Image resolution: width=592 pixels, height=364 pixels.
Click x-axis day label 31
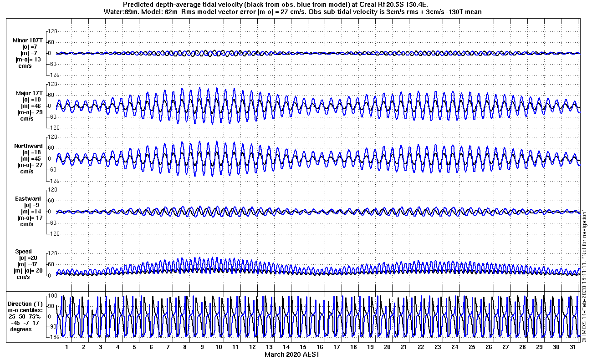click(x=572, y=347)
